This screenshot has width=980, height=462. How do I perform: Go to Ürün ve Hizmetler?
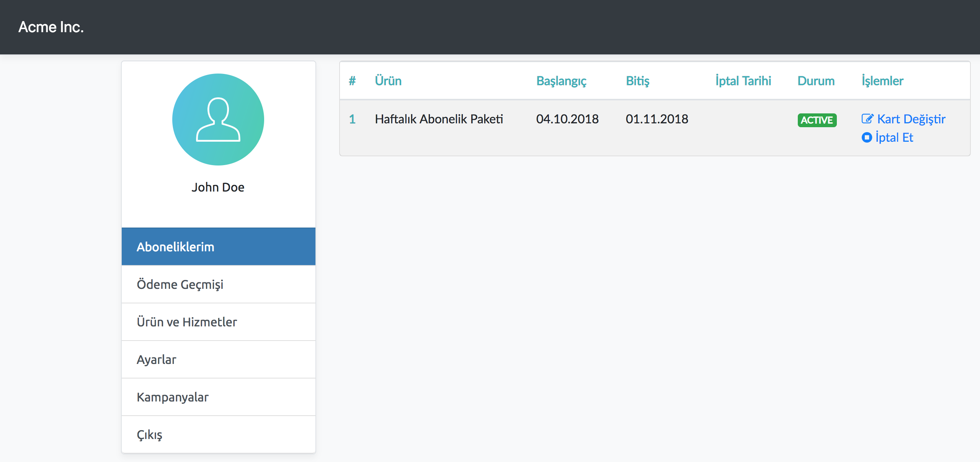pos(219,322)
